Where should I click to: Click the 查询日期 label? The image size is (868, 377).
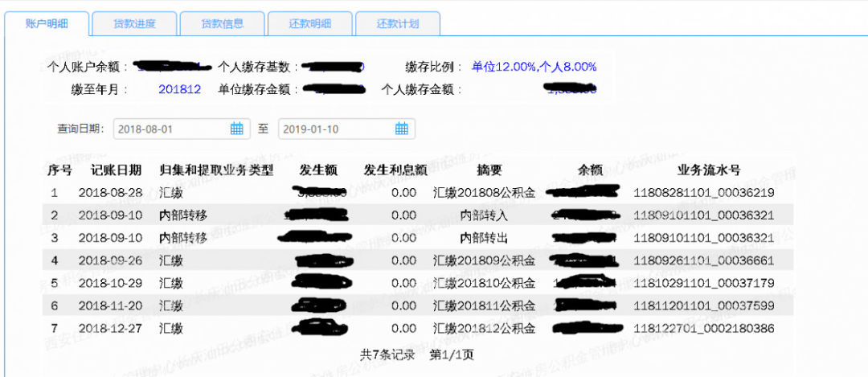(x=81, y=129)
